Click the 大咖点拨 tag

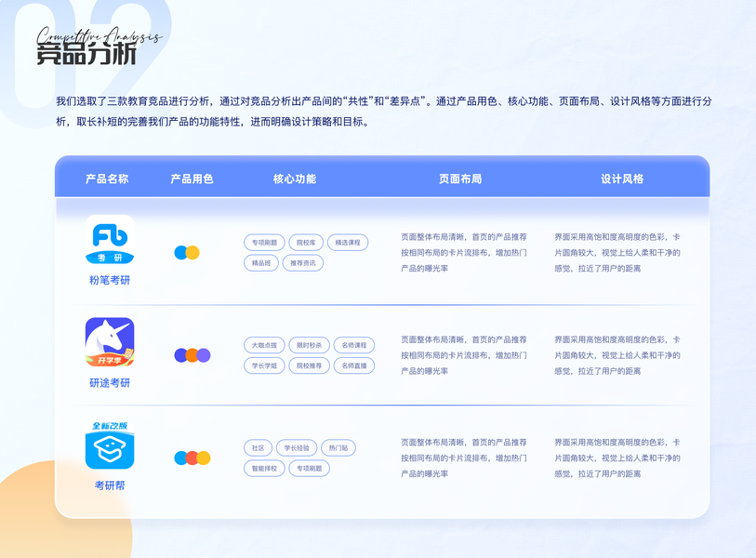coord(264,345)
